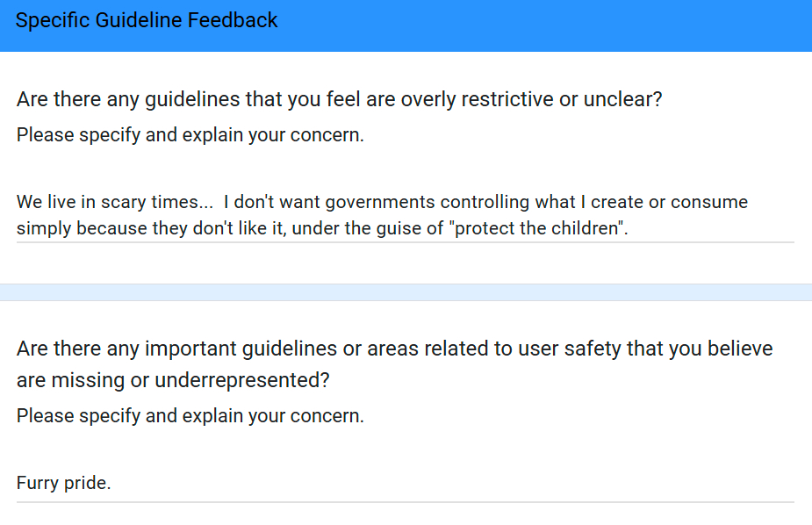Click the word "consume" in the first answer
Image resolution: width=812 pixels, height=525 pixels.
pos(712,202)
